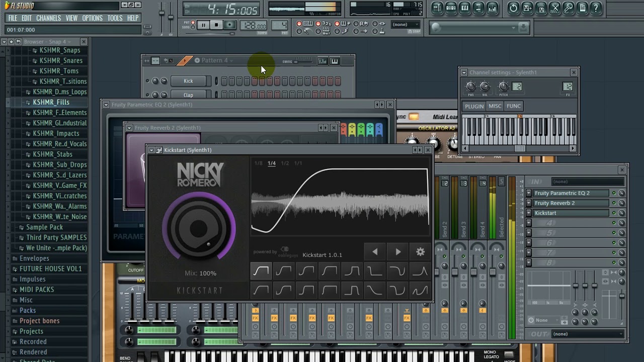644x362 pixels.
Task: Pause playback with transport button
Action: (x=203, y=25)
